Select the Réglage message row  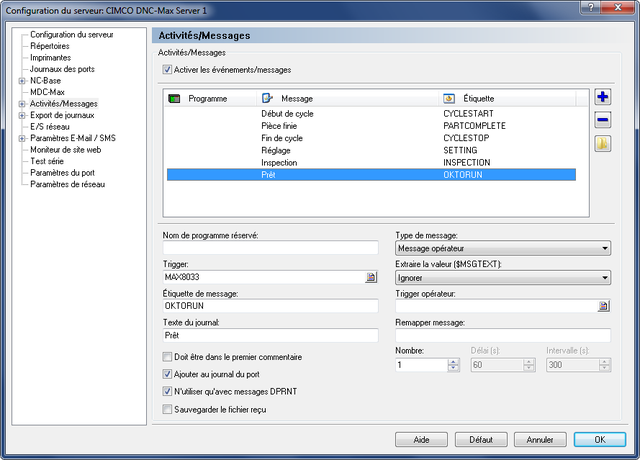(371, 150)
